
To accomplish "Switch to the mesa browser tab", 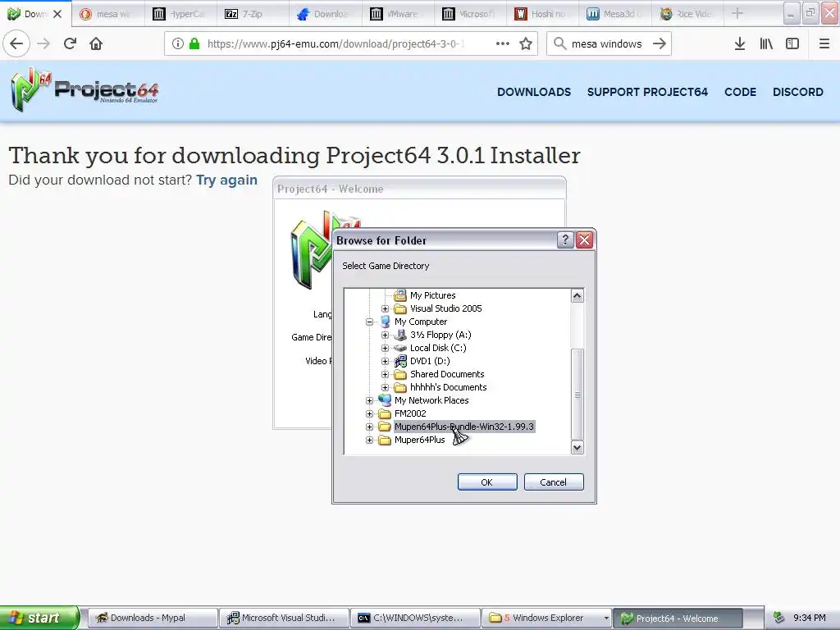I will [107, 14].
